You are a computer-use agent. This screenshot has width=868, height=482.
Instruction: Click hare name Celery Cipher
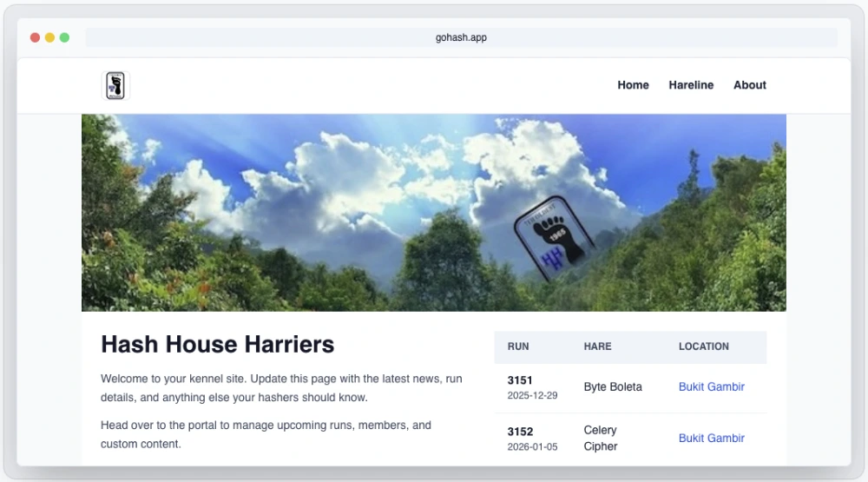(x=601, y=439)
